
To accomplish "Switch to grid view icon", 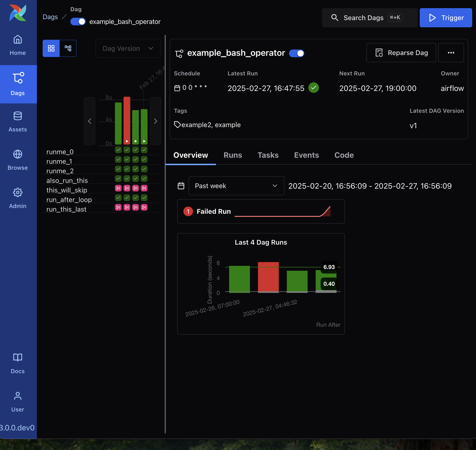I will point(51,48).
